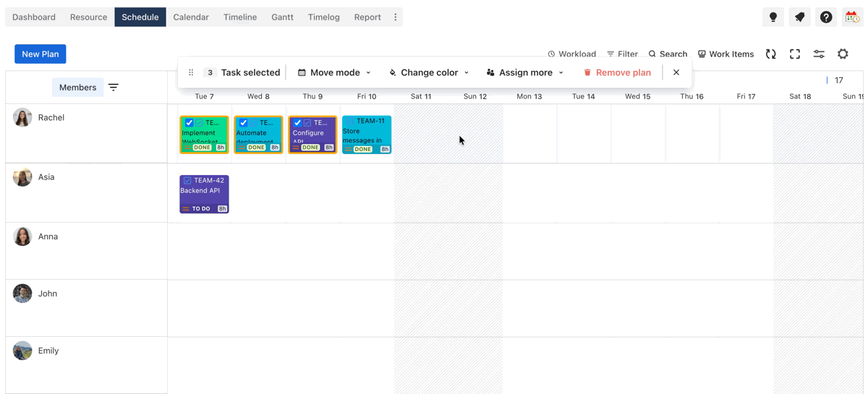
Task: Select the purple TEAM-42 Backend API card
Action: (x=204, y=194)
